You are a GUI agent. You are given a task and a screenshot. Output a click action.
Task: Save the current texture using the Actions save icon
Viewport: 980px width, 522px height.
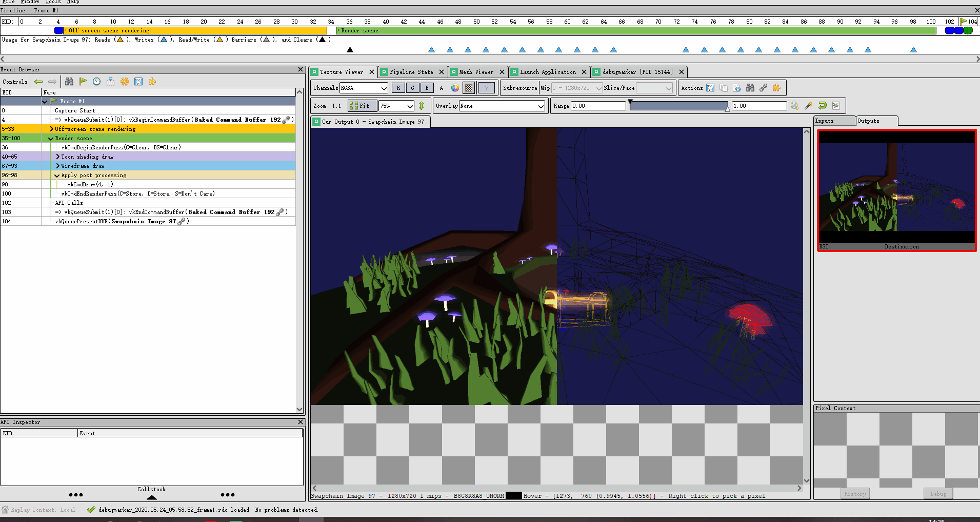[710, 88]
